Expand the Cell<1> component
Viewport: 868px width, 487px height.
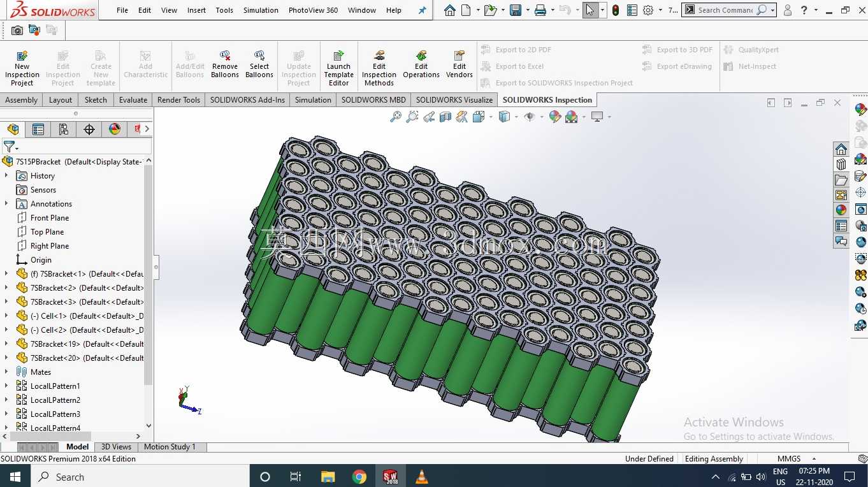6,316
